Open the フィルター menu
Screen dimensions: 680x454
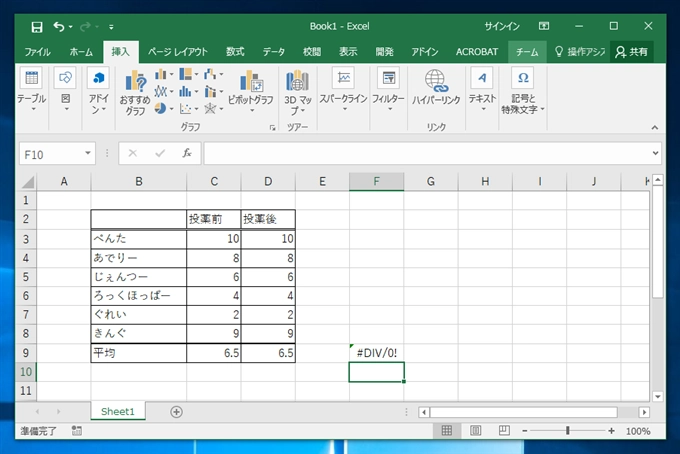click(389, 90)
